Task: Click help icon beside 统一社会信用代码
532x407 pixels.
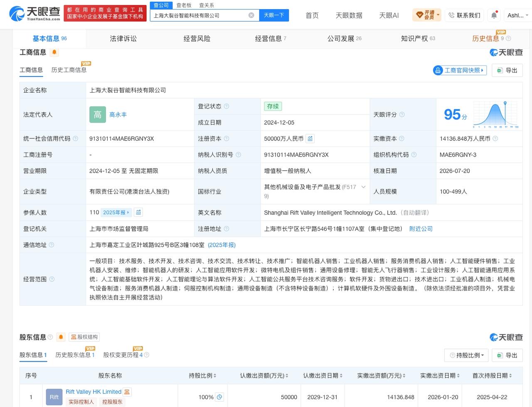Action: (75, 139)
